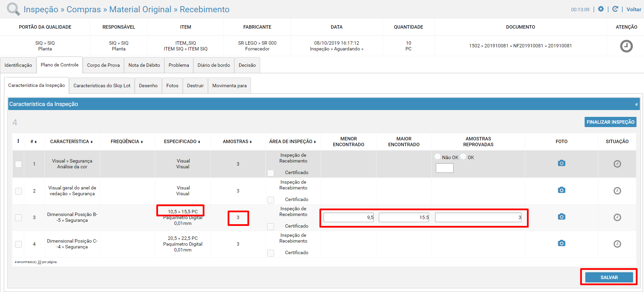Open the settings gear icon
644x292 pixels.
point(601,9)
